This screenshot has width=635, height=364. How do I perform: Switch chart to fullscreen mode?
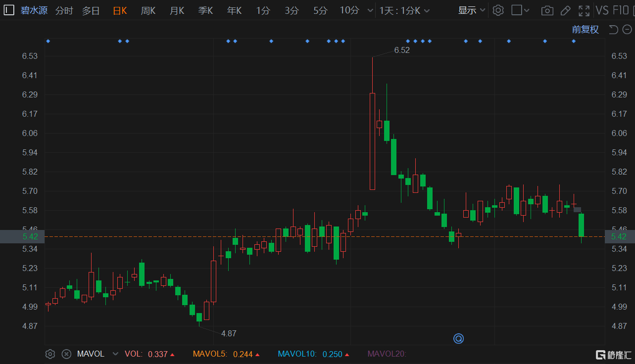point(584,10)
